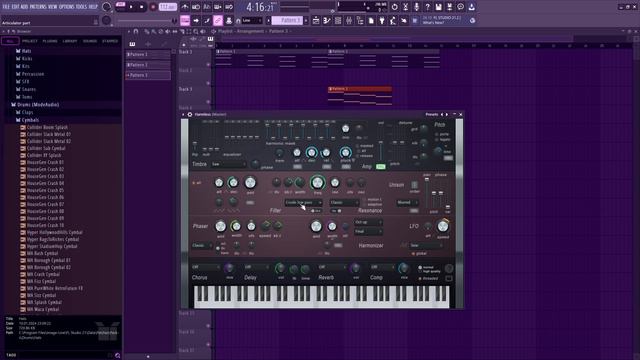Image resolution: width=640 pixels, height=360 pixels.
Task: Enable legato option in Harmless Pitch section
Action: click(x=443, y=140)
